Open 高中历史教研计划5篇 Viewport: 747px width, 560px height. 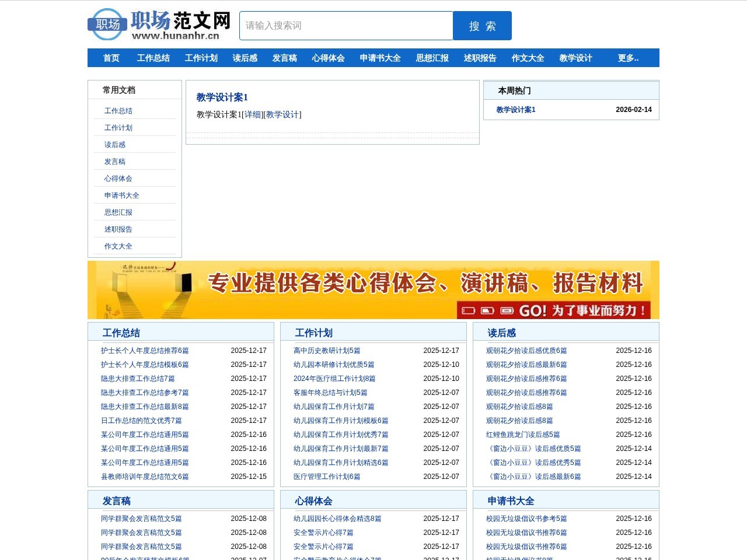click(327, 351)
